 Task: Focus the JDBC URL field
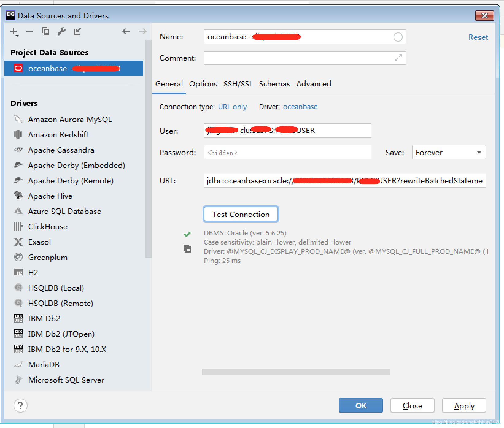tap(345, 181)
